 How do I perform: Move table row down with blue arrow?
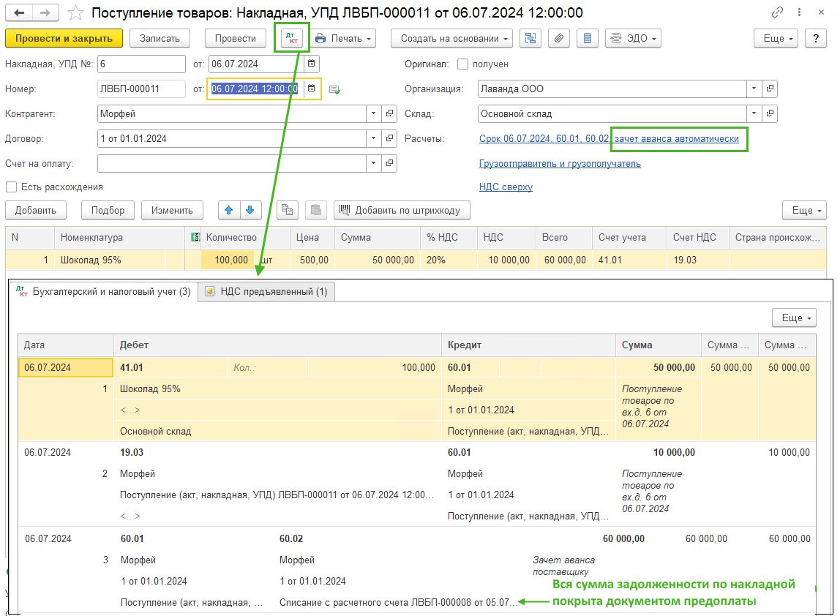point(250,210)
